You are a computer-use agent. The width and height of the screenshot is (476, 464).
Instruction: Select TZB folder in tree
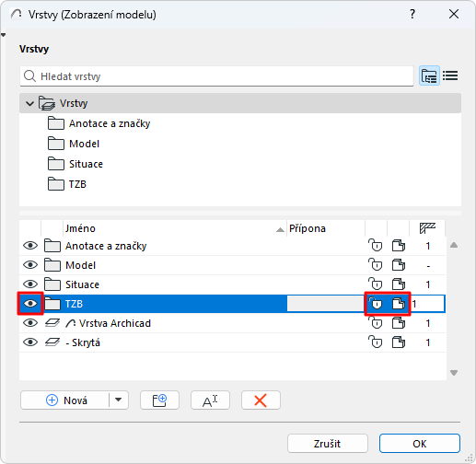pos(77,184)
